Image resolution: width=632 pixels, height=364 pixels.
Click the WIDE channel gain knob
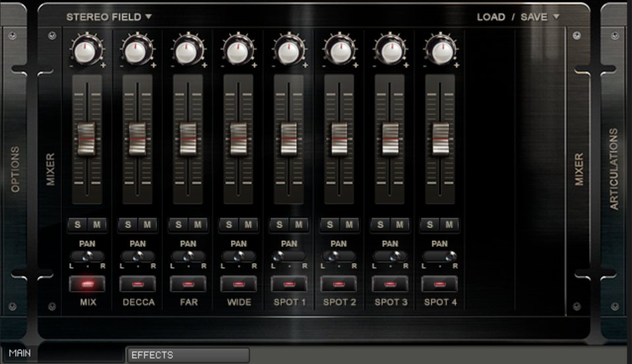[x=237, y=51]
